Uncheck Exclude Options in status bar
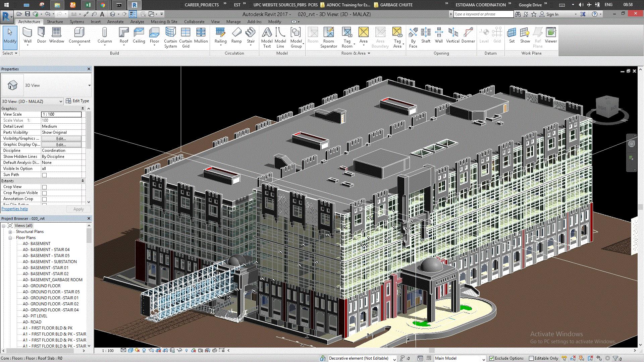The image size is (644, 362). (x=492, y=358)
